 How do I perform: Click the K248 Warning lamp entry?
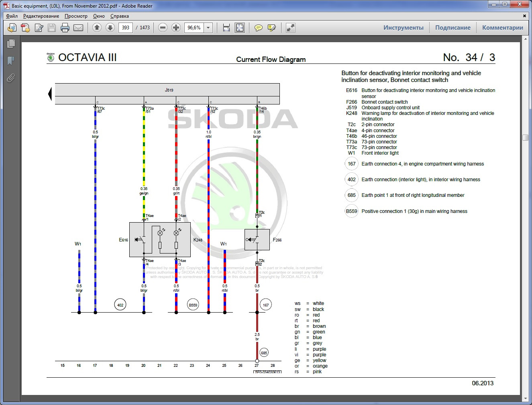click(x=420, y=116)
